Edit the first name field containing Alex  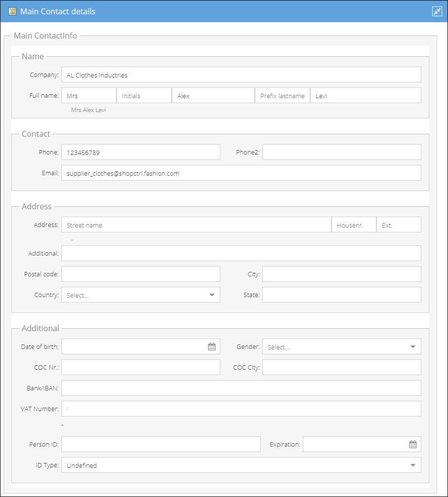point(213,95)
